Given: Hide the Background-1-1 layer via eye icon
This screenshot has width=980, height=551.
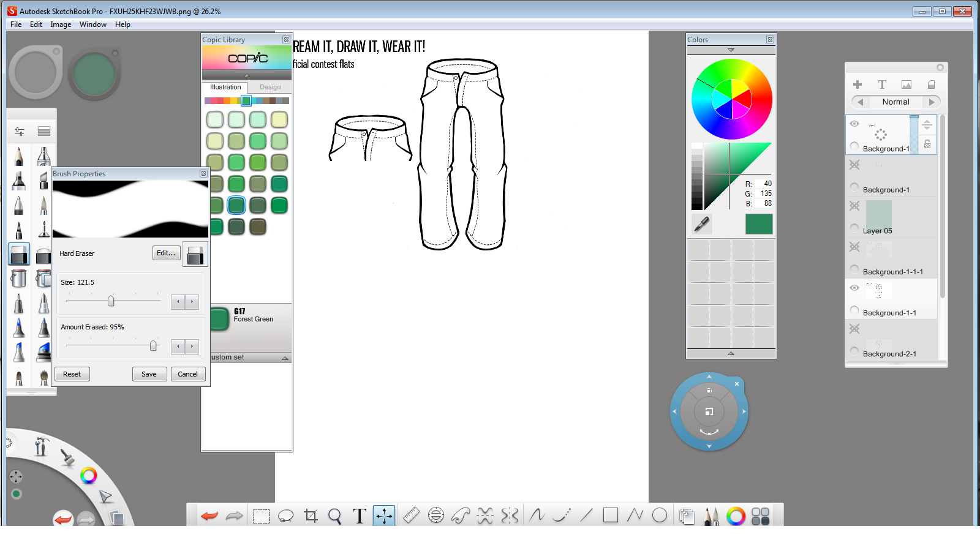Looking at the screenshot, I should 854,288.
